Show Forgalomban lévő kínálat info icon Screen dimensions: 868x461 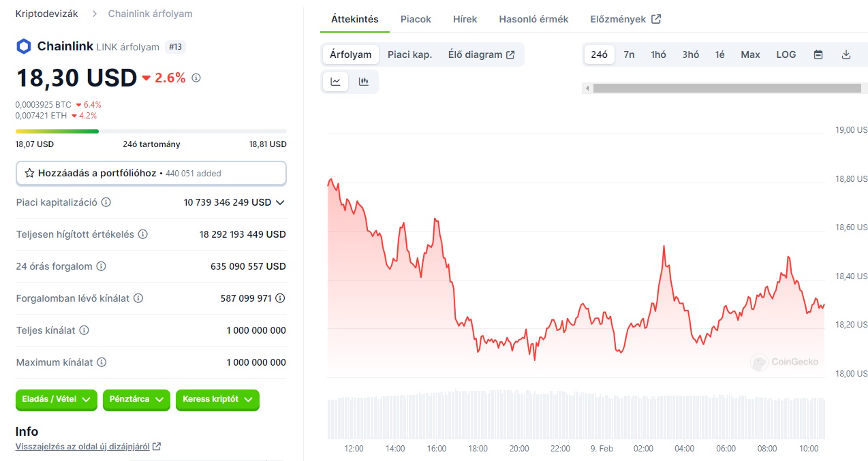point(138,298)
